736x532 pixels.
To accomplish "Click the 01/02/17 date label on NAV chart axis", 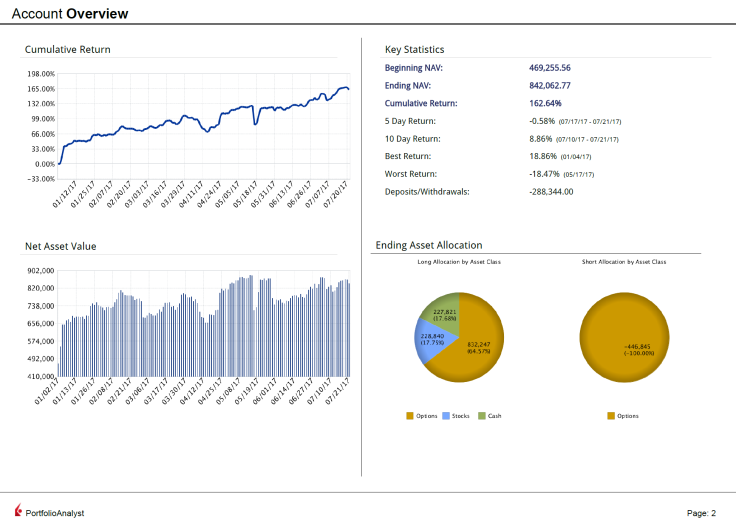I will coord(47,391).
